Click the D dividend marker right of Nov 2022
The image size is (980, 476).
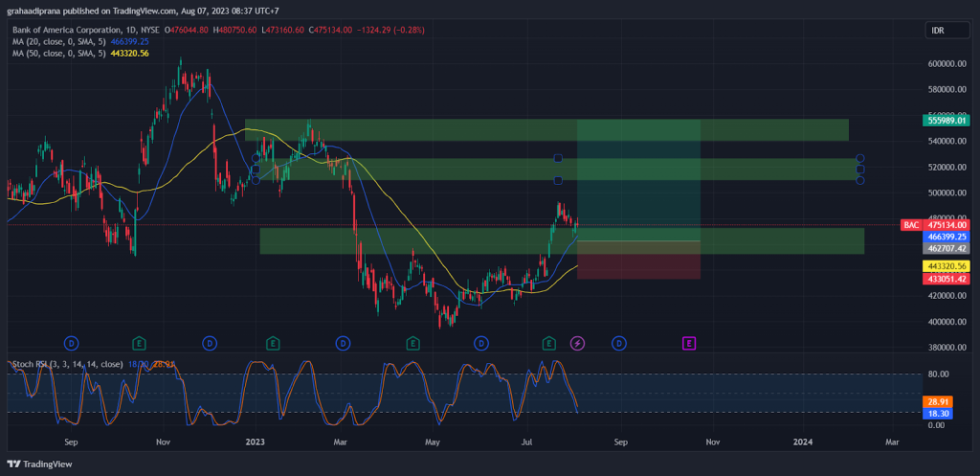(x=210, y=343)
